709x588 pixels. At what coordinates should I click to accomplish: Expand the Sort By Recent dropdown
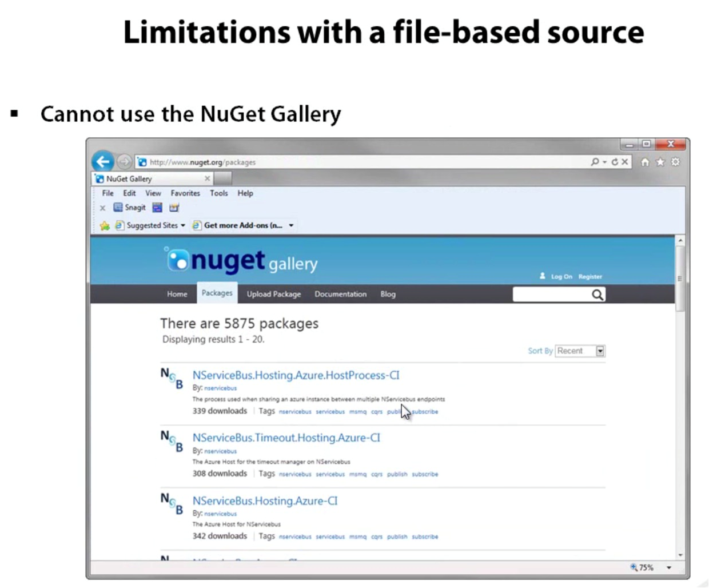(600, 351)
